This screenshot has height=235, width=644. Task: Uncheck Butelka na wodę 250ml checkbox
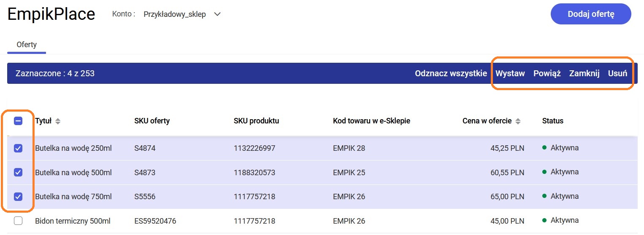click(x=18, y=148)
